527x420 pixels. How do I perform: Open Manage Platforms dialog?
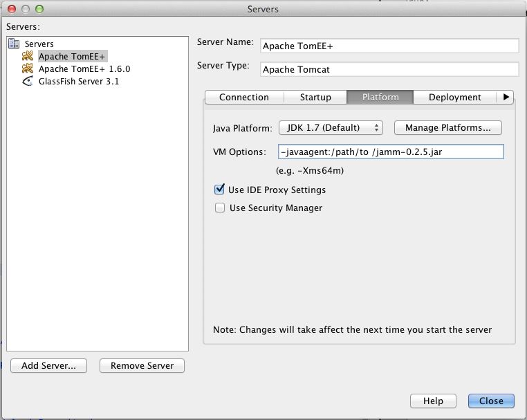click(448, 128)
